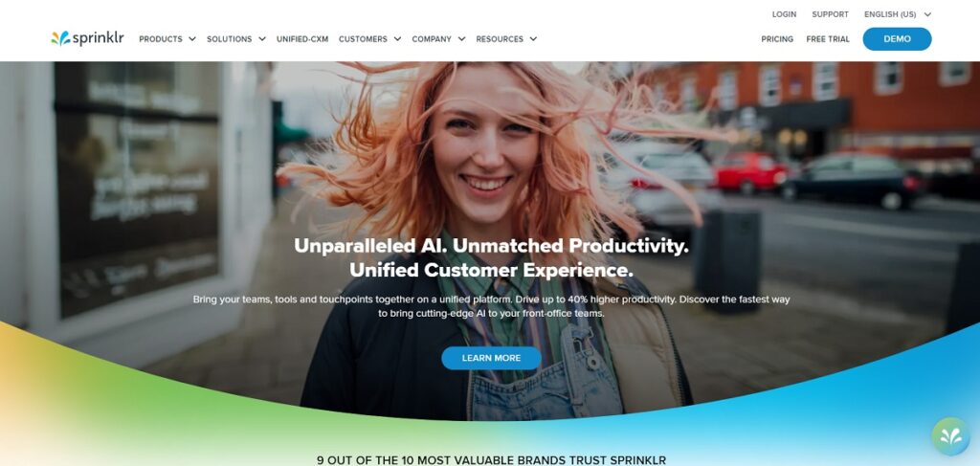Click the blue Demo button

(897, 38)
